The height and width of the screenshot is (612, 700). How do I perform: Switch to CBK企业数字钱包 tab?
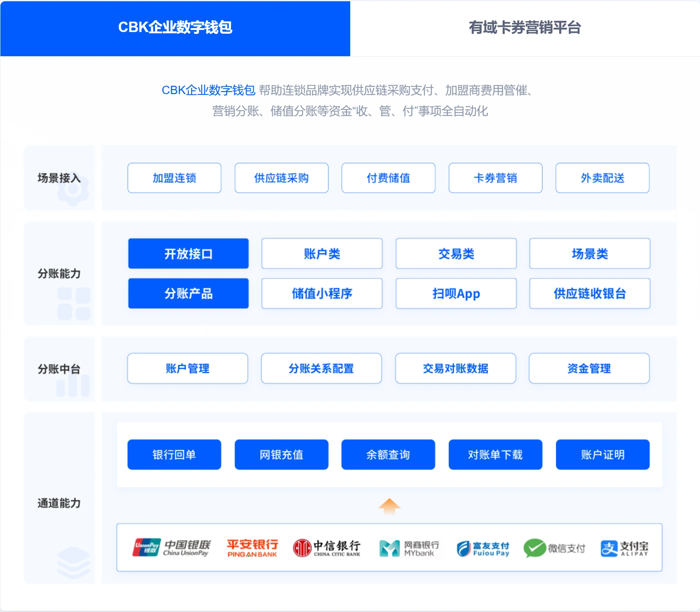(175, 28)
